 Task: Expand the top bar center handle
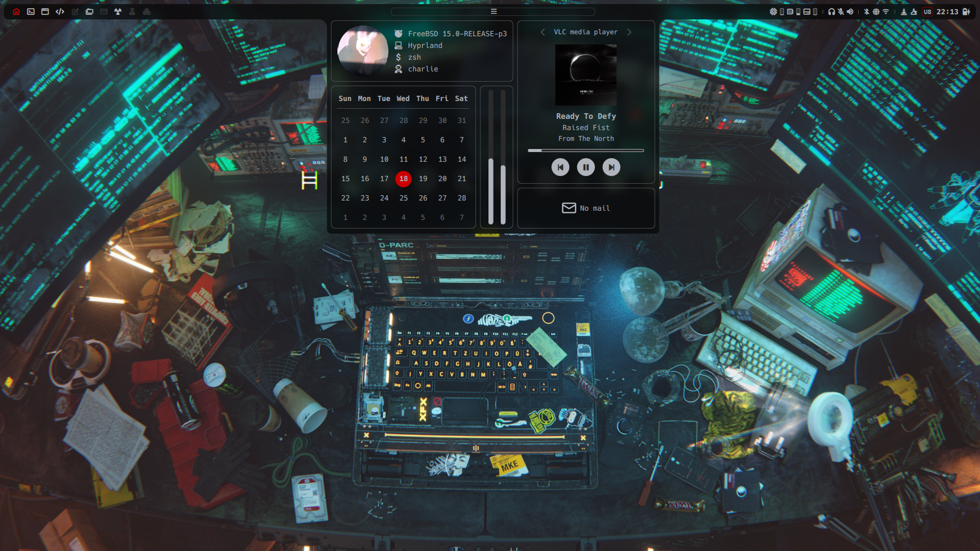tap(493, 11)
